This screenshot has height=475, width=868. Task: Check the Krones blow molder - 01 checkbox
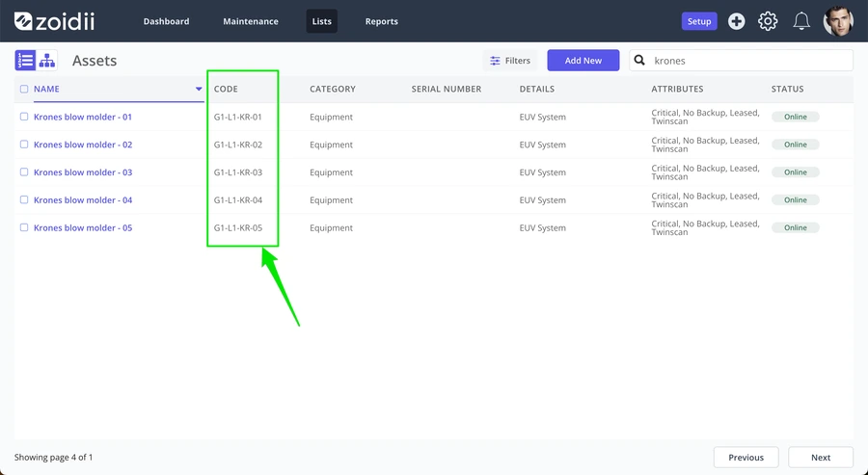24,117
